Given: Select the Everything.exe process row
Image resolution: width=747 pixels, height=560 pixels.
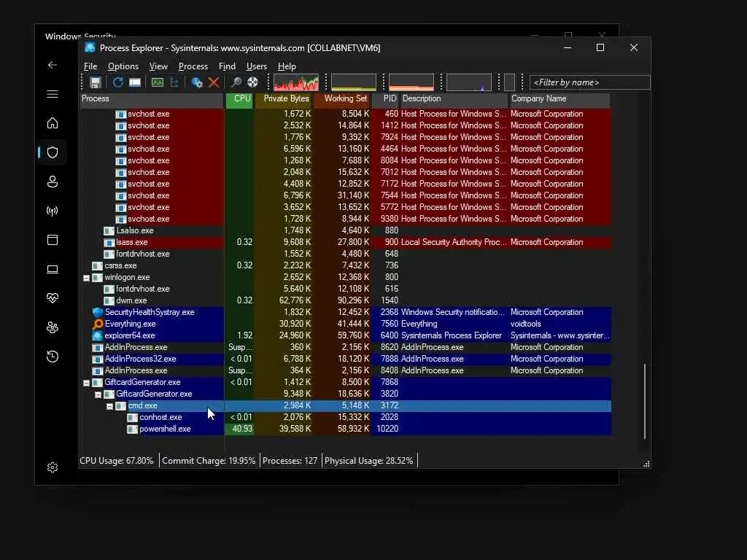Looking at the screenshot, I should coord(345,324).
